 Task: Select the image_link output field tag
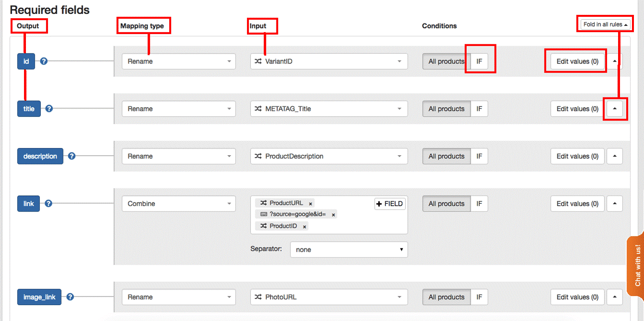(39, 297)
